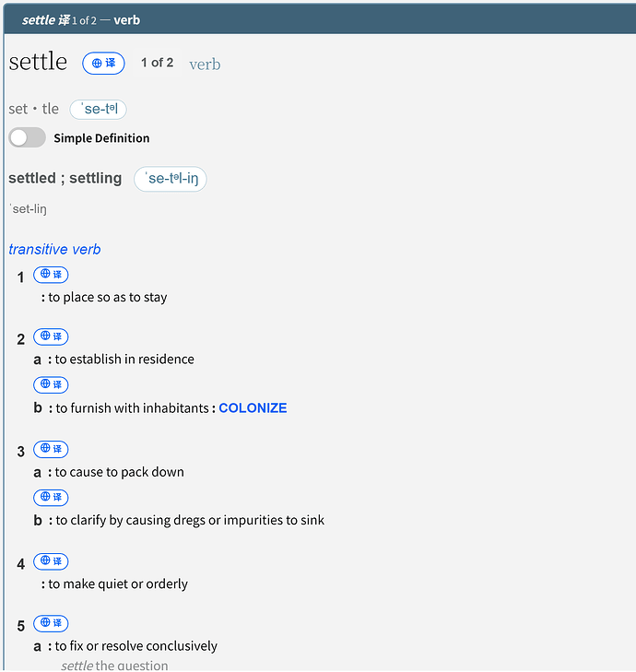This screenshot has width=636, height=672.
Task: Click the 'settled ; settling' inflections text
Action: click(x=65, y=178)
